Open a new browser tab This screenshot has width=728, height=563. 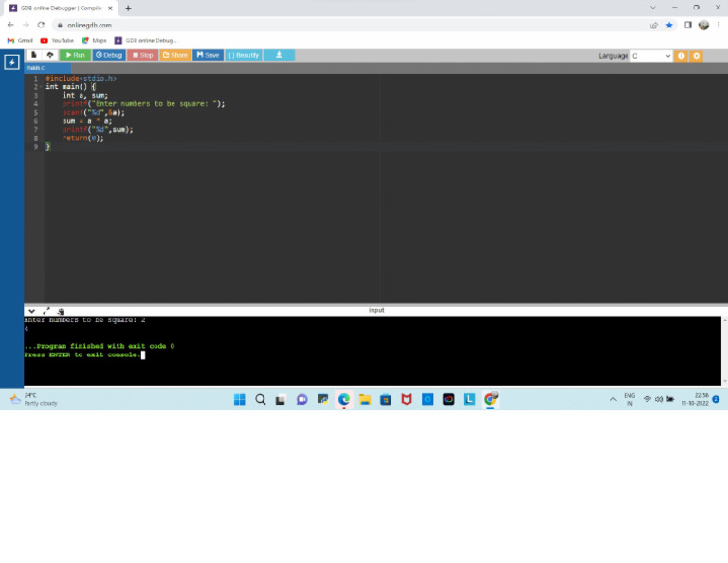tap(128, 8)
